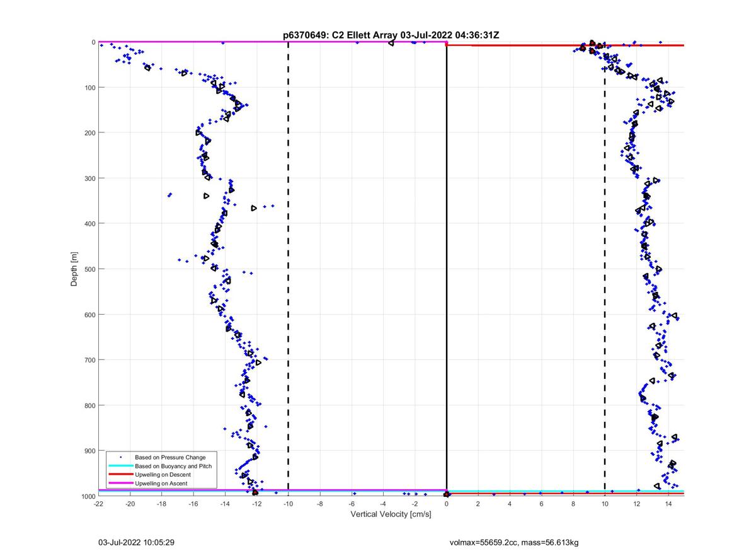Click the '0' tick on velocity axis
The image size is (756, 558).
tap(447, 504)
